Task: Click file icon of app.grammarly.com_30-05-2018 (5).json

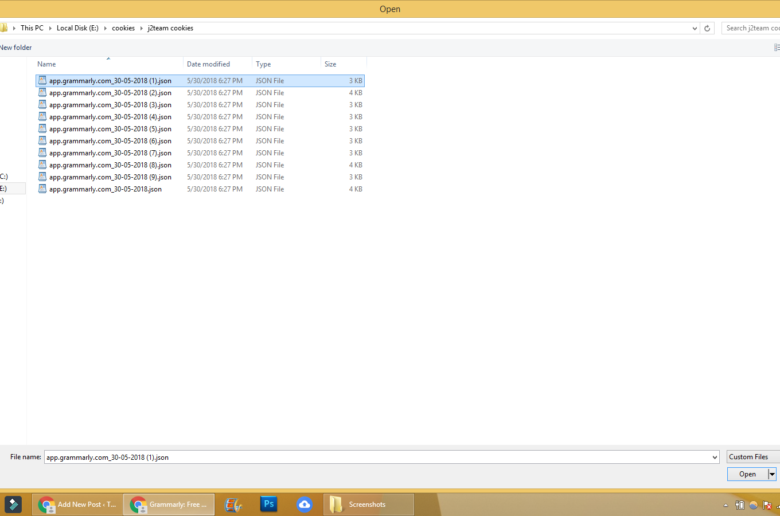Action: pyautogui.click(x=42, y=128)
